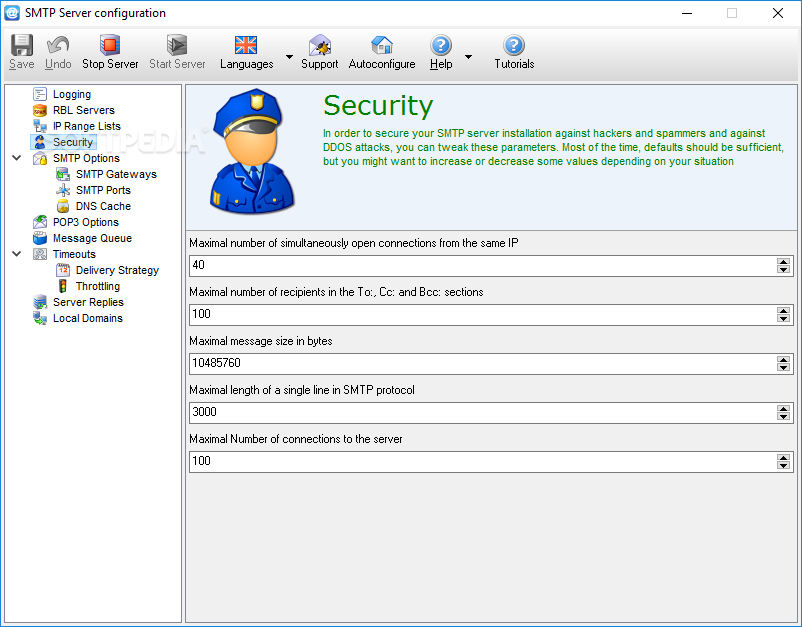This screenshot has width=802, height=627.
Task: Click the Stop Server red icon
Action: point(110,45)
